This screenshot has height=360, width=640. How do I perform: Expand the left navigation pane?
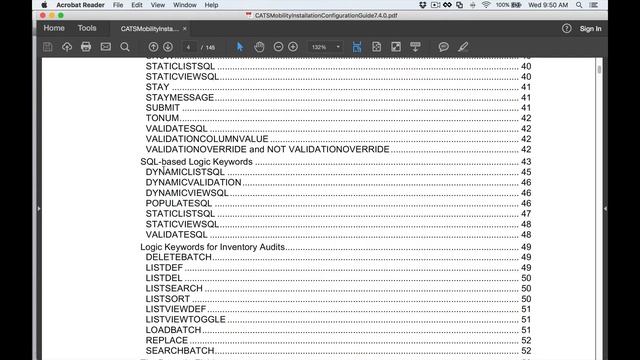pyautogui.click(x=39, y=209)
